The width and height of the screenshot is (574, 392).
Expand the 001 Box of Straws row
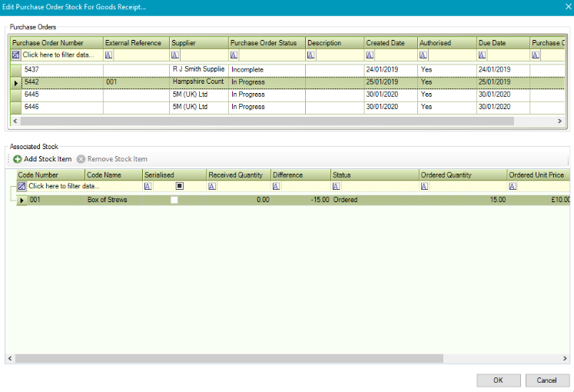point(22,200)
